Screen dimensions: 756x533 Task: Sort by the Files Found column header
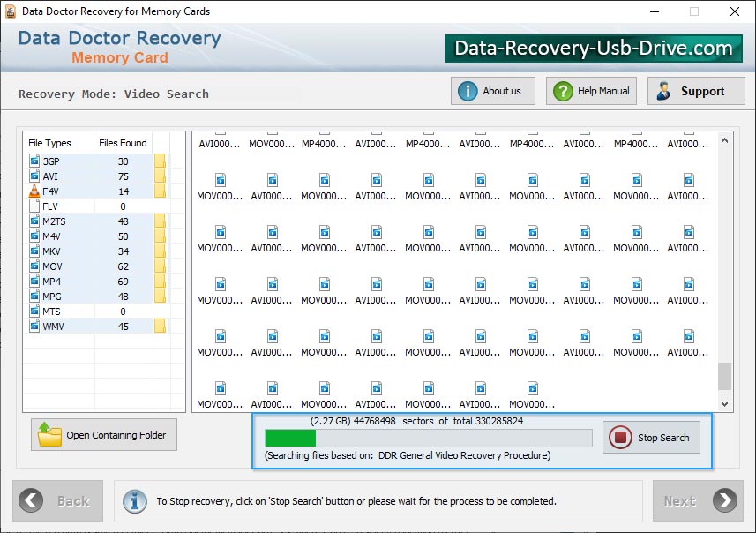point(123,143)
